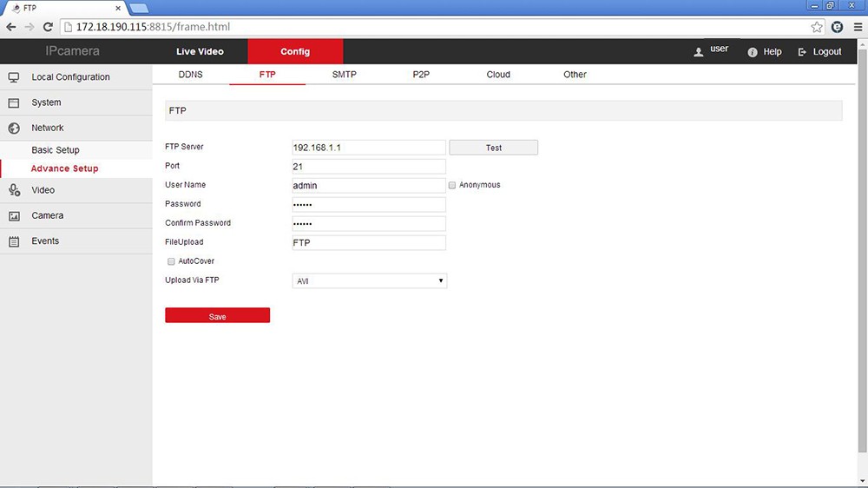
Task: Click the Video microphone icon in sidebar
Action: (14, 190)
